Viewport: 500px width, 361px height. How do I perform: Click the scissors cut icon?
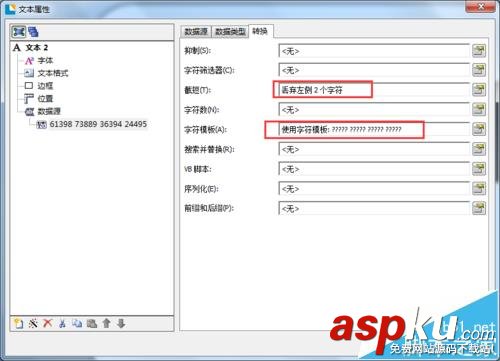62,323
